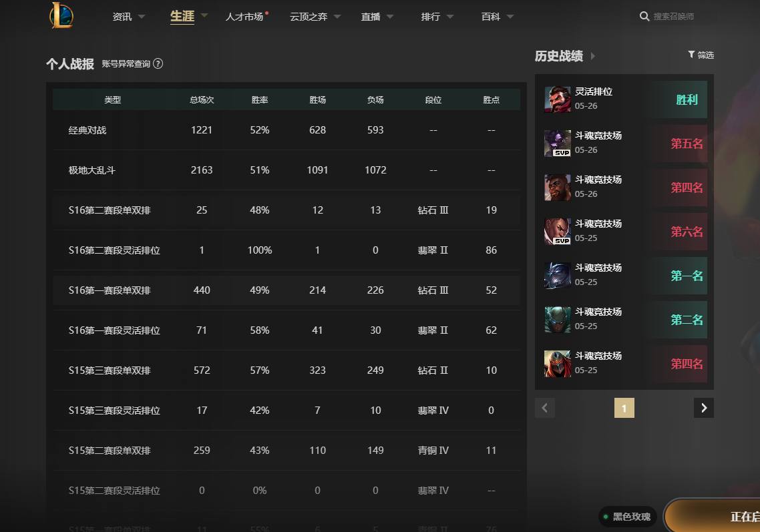Open the 第一名 arena match champion avatar
Viewport: 760px width, 532px height.
point(558,276)
